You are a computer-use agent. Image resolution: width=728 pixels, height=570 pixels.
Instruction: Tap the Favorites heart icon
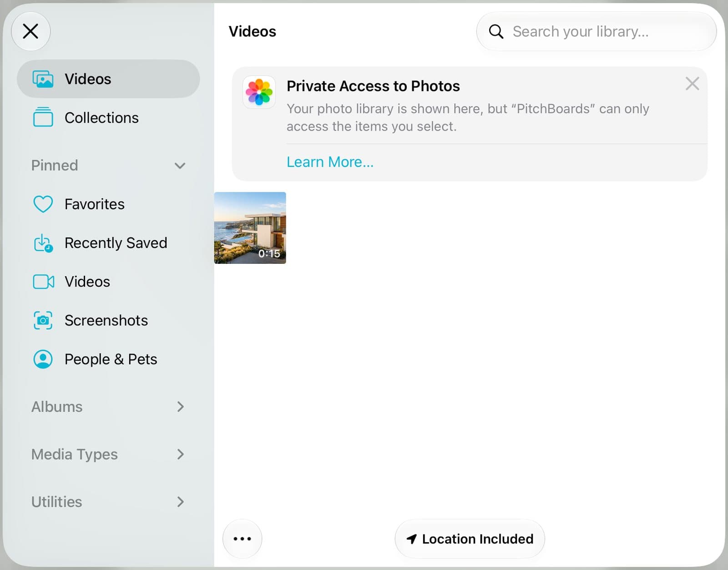pos(43,204)
